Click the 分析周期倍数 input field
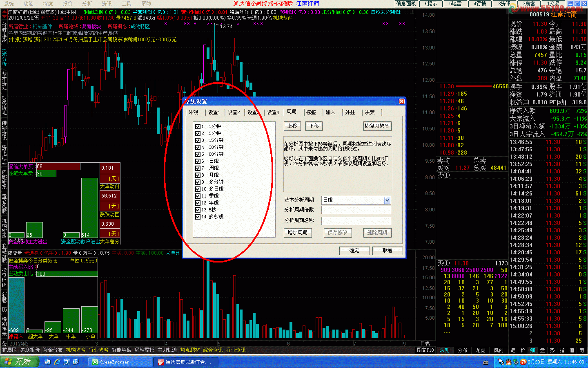Image resolution: width=588 pixels, height=368 pixels. (356, 210)
